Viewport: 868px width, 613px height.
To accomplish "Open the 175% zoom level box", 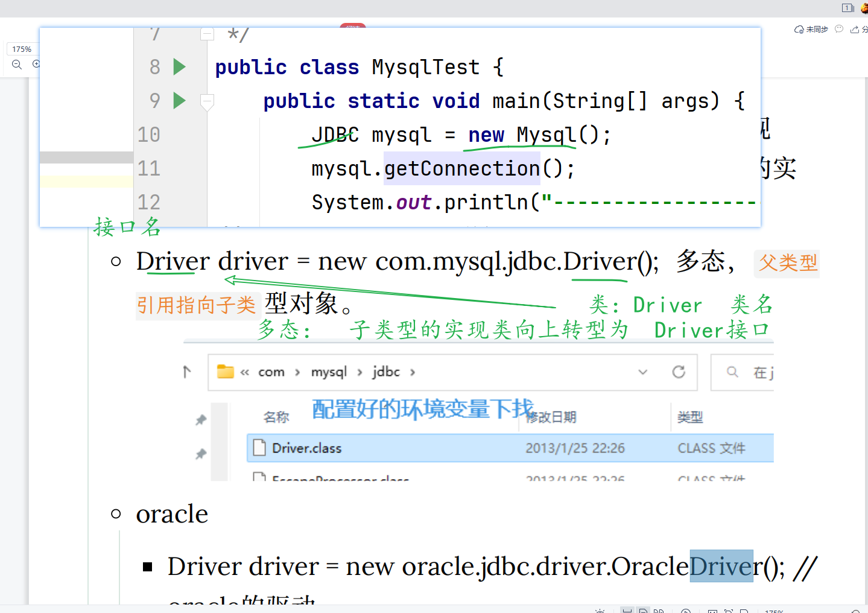I will 22,49.
